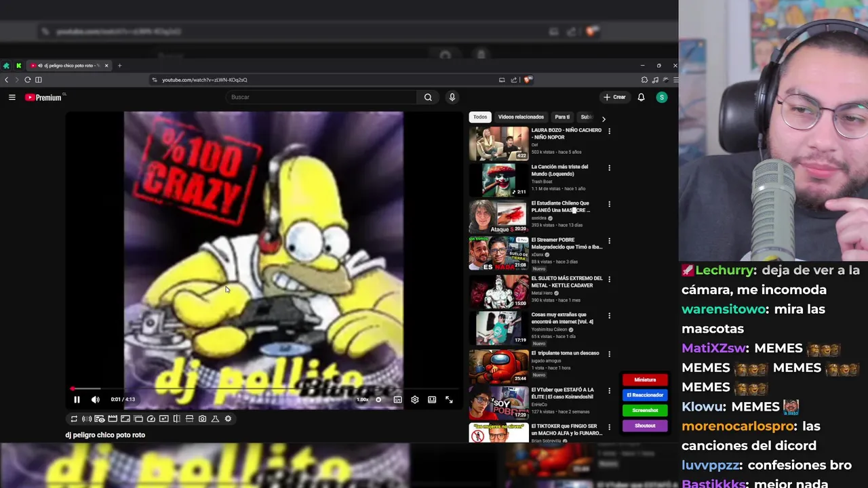Open LAURA BOZO NIÑO CACHERO thumbnail
Screen dimensions: 868x488
(x=498, y=143)
